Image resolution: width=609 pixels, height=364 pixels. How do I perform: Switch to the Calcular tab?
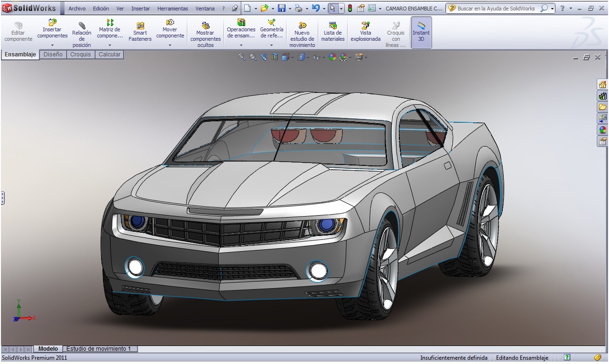click(110, 55)
